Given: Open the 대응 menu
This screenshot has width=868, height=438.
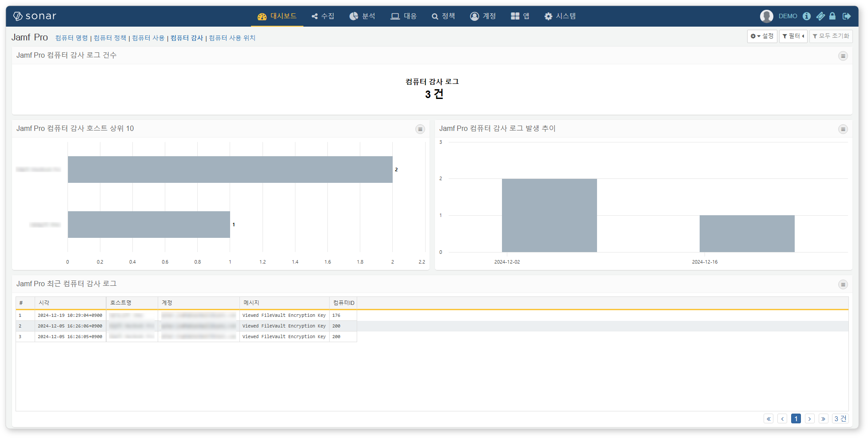Looking at the screenshot, I should [403, 16].
